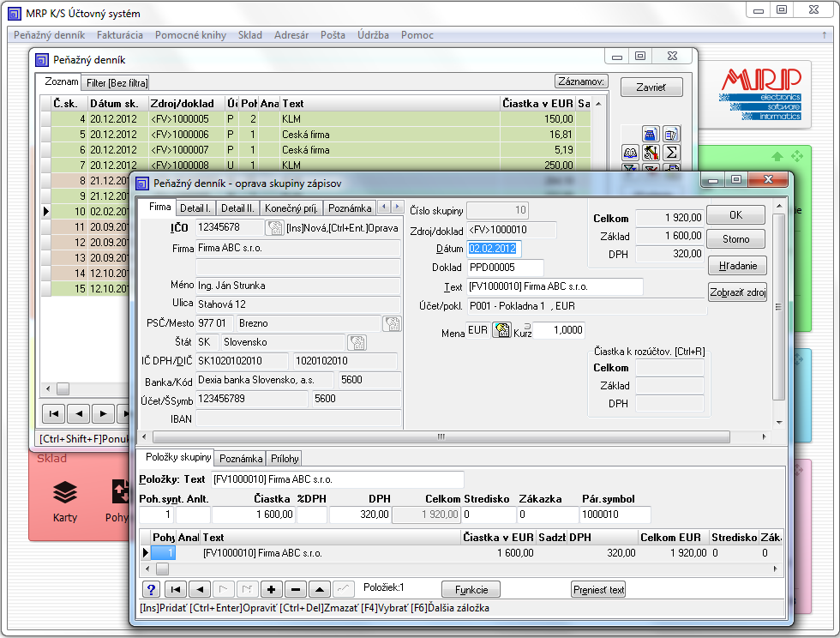Click the Funkcie button
Viewport: 840px width, 638px height.
point(471,589)
